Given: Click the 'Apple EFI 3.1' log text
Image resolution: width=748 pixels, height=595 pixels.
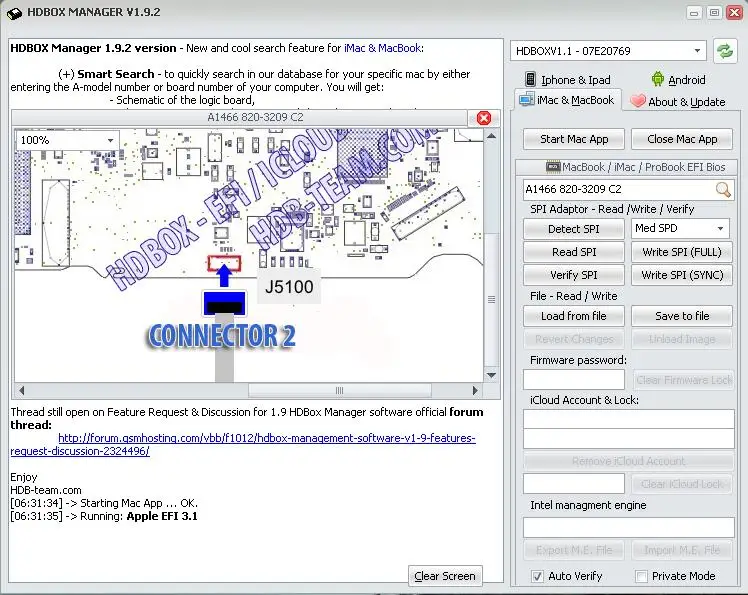Looking at the screenshot, I should (162, 516).
